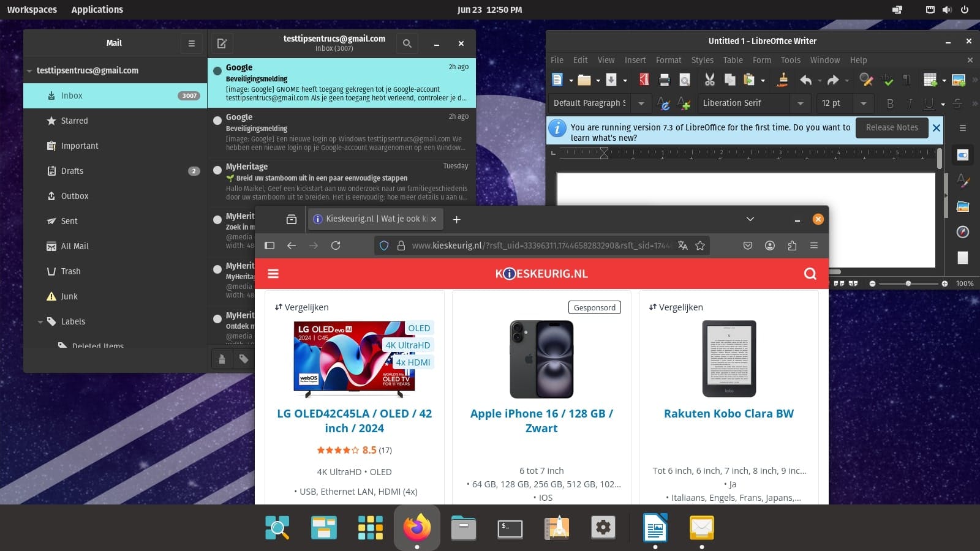Open the Apple iPhone 16 product link
980x551 pixels.
(x=541, y=421)
